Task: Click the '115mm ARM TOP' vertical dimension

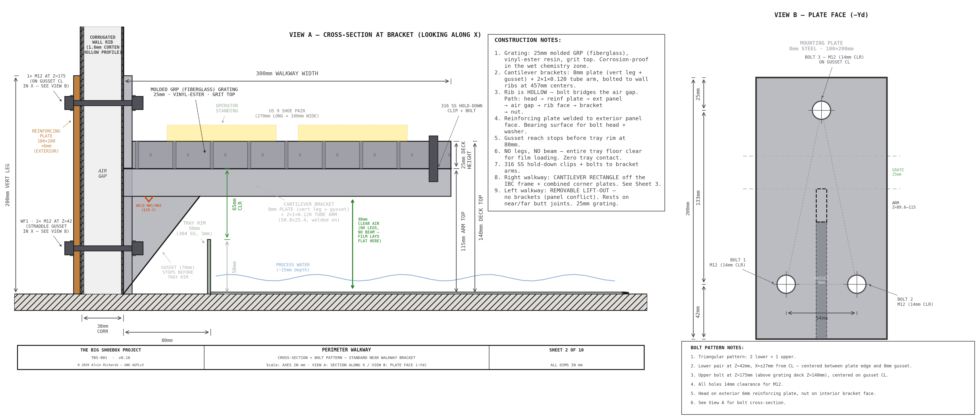Action: click(x=463, y=231)
